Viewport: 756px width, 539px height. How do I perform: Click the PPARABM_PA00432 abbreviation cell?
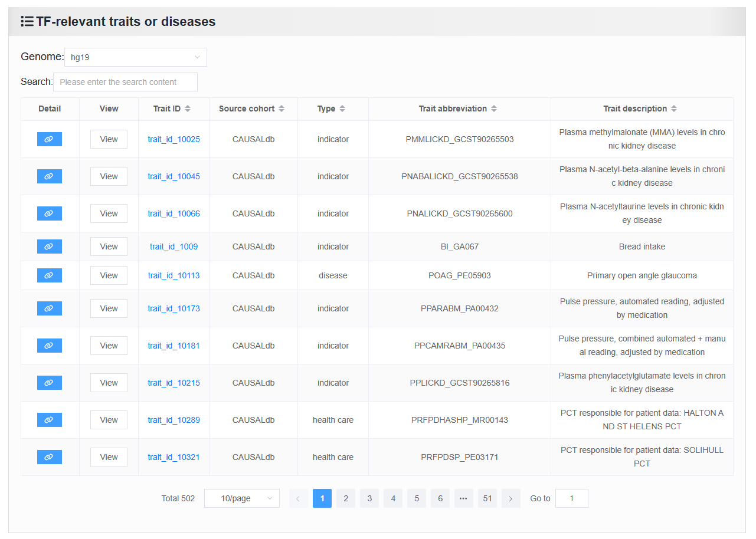(x=460, y=309)
